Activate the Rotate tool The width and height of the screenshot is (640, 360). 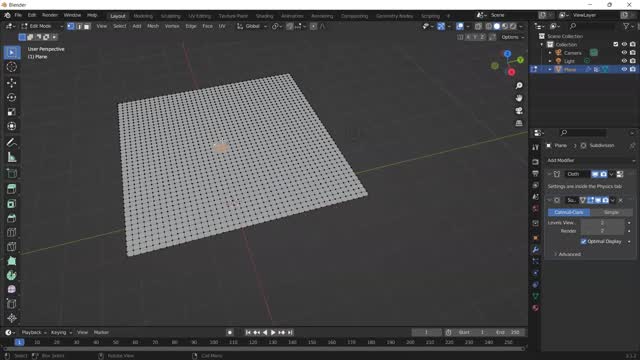[11, 97]
